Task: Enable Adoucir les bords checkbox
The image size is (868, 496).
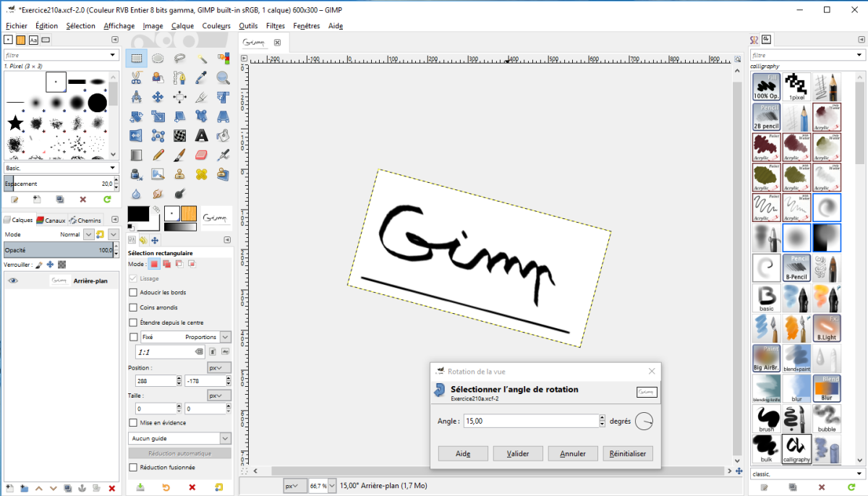Action: pyautogui.click(x=133, y=292)
